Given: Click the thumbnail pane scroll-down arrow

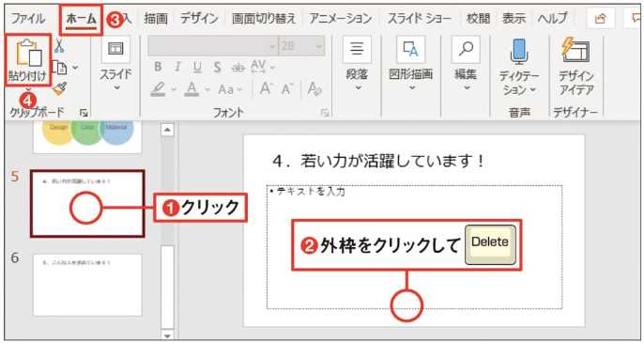Looking at the screenshot, I should [167, 336].
